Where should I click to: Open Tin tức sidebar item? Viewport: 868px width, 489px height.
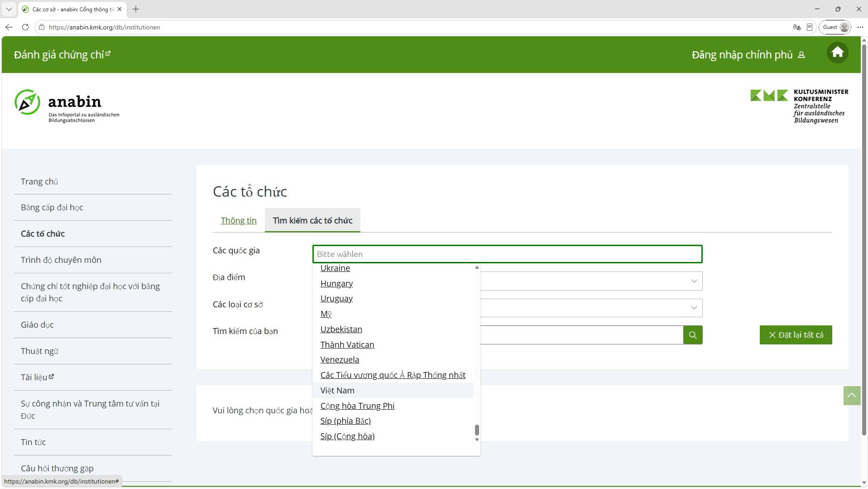[x=33, y=442]
